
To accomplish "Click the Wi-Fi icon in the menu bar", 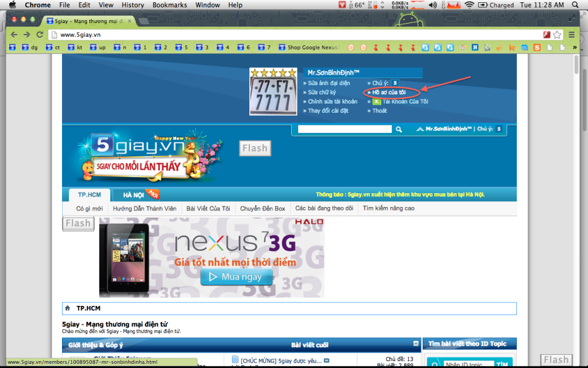I will pos(469,5).
